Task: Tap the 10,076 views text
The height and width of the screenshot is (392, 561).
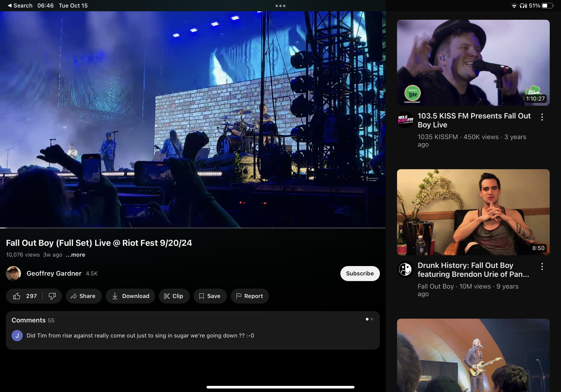Action: coord(23,255)
